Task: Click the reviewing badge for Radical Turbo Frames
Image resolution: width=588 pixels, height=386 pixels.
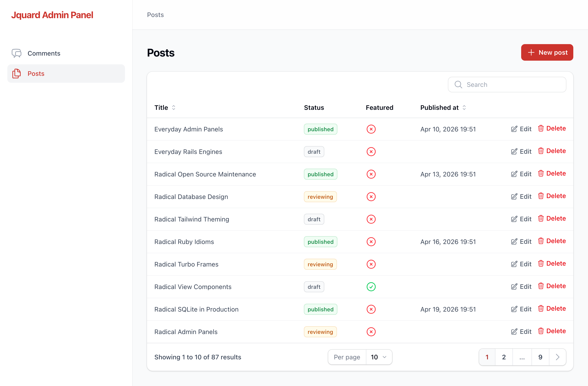Action: (x=320, y=264)
